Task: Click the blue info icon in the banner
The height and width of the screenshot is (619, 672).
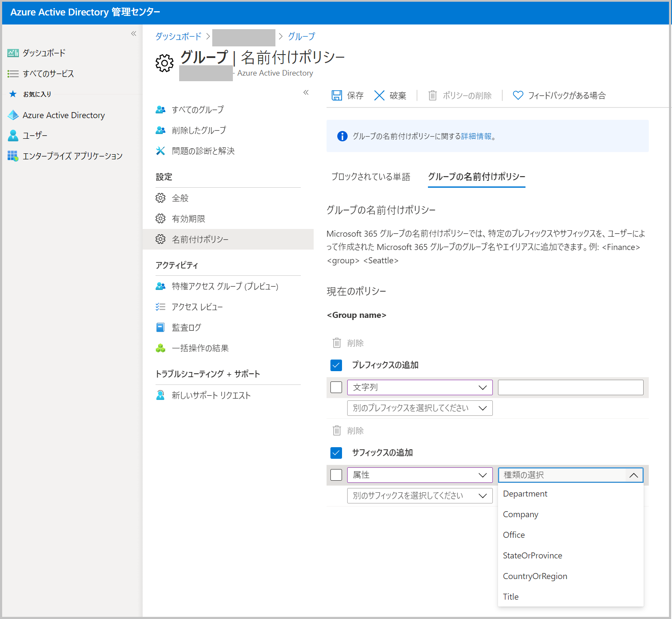Action: click(x=342, y=136)
